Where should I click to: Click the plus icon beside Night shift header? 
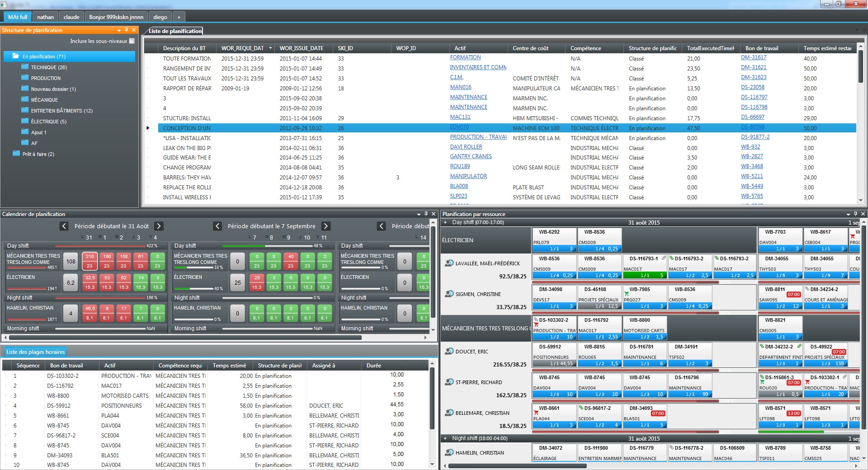[x=445, y=438]
